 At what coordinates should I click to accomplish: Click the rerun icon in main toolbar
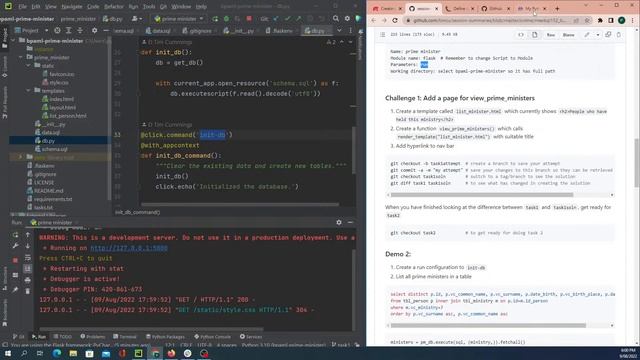[215, 19]
